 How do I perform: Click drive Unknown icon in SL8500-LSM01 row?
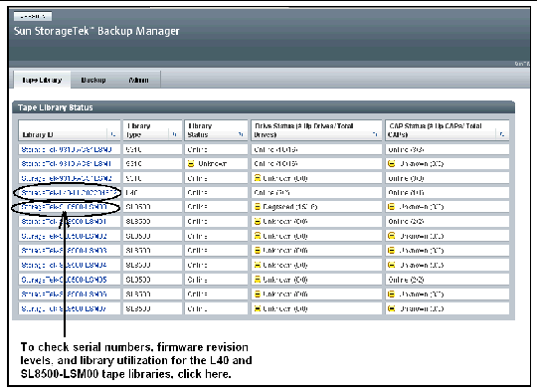(x=258, y=221)
